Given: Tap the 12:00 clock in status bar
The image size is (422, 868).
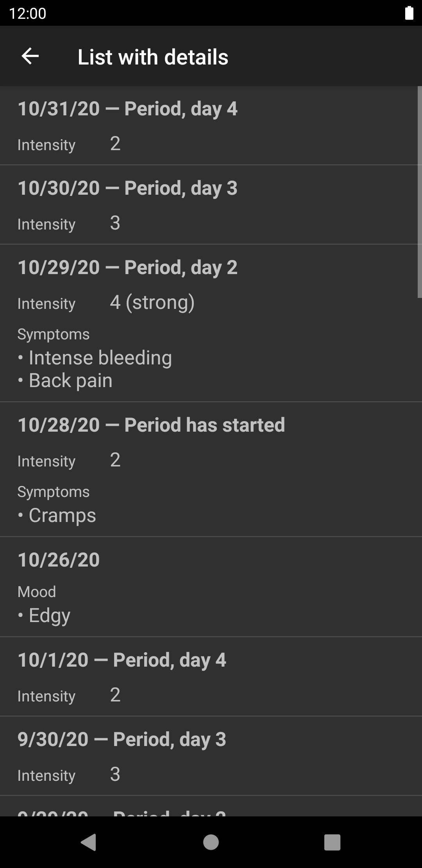Looking at the screenshot, I should (x=27, y=13).
